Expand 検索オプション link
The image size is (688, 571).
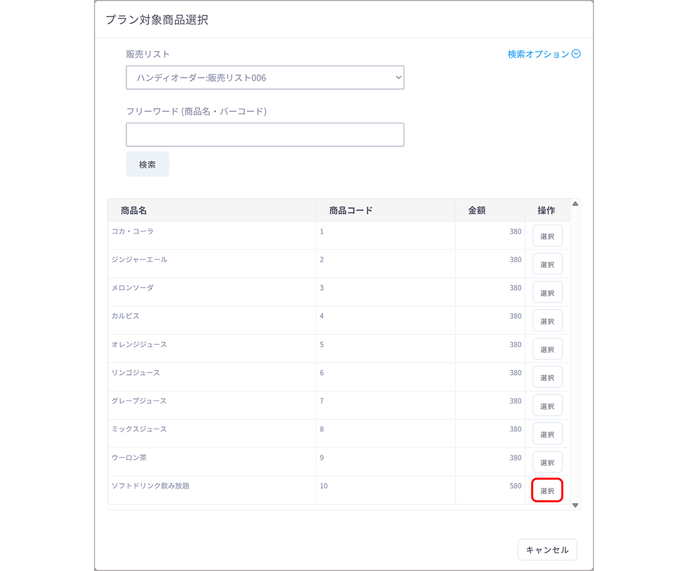point(544,54)
